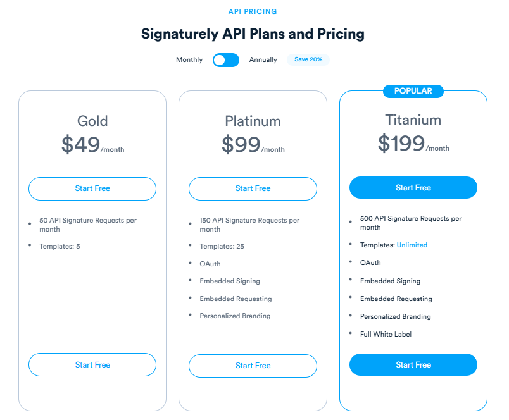
Task: Select the Platinum plan title
Action: click(x=253, y=121)
